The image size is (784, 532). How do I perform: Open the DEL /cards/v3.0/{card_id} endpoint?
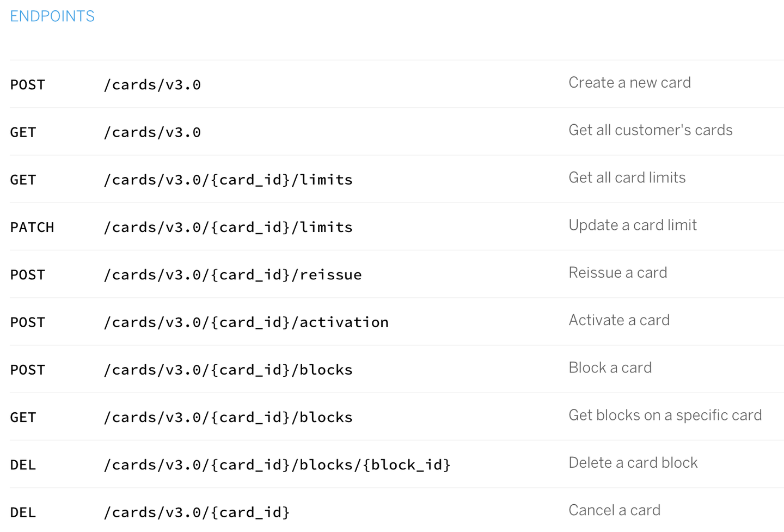tap(197, 512)
